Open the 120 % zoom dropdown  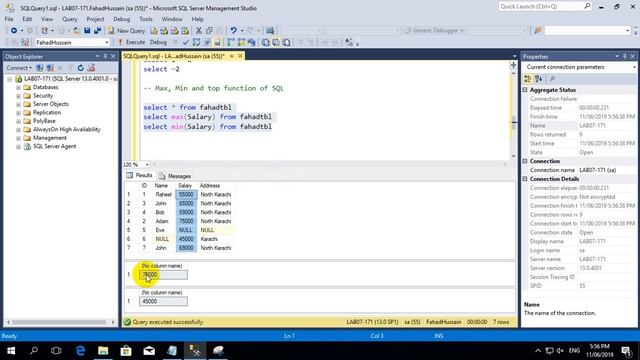[x=147, y=164]
